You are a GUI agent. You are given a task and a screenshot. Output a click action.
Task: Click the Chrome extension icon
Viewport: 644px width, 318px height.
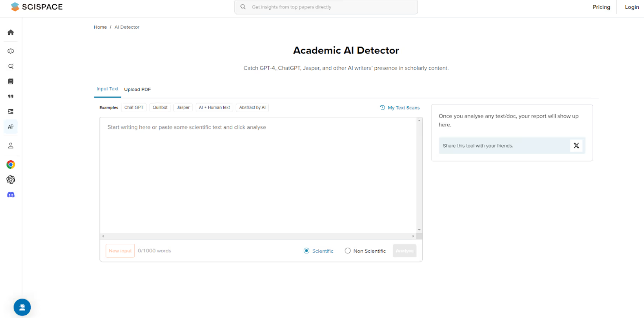tap(11, 165)
